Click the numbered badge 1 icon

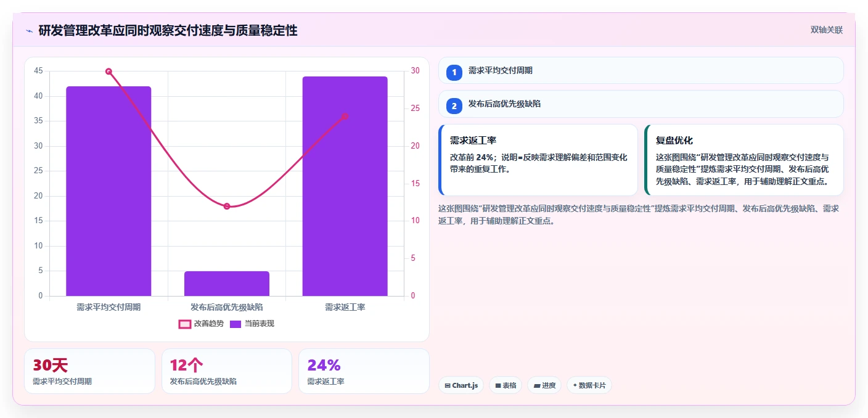click(x=454, y=72)
